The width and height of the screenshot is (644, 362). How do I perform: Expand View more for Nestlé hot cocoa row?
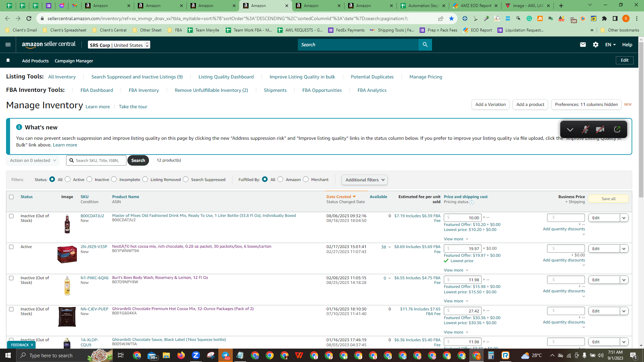tap(456, 270)
